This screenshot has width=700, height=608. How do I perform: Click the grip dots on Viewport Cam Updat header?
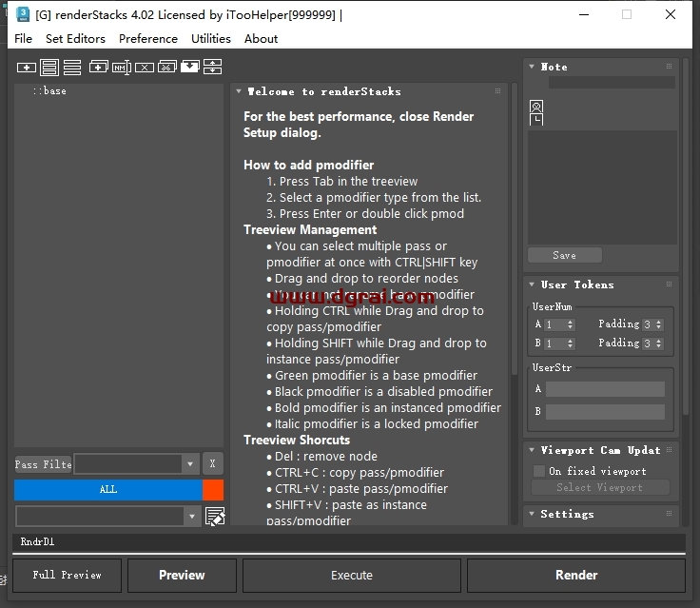[x=669, y=449]
